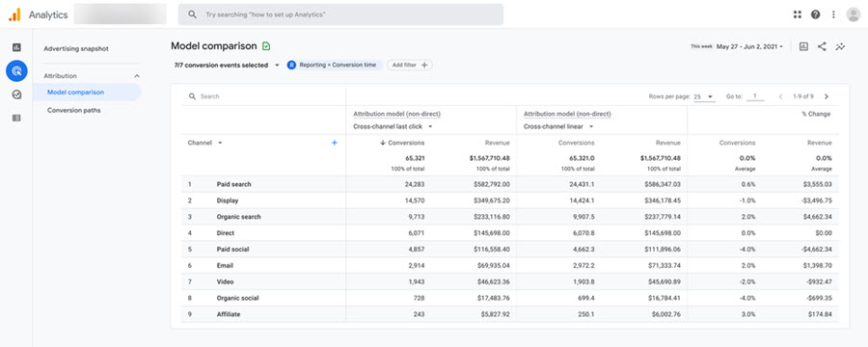The width and height of the screenshot is (868, 347).
Task: Open the Insights sparkline icon
Action: pos(840,47)
